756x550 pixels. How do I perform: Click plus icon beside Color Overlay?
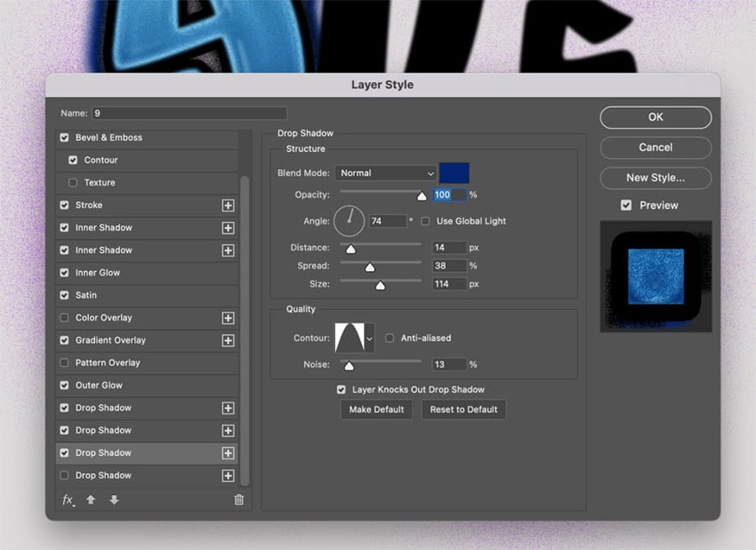point(228,318)
